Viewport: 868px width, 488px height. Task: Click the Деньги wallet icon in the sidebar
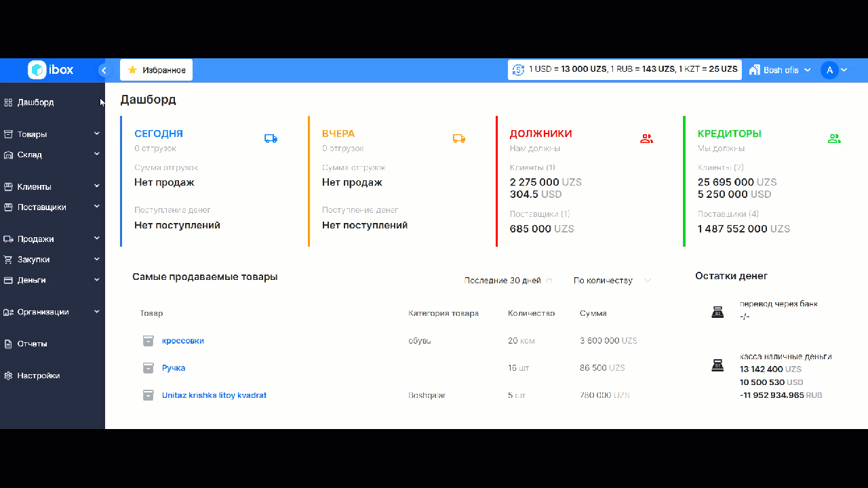(x=8, y=280)
